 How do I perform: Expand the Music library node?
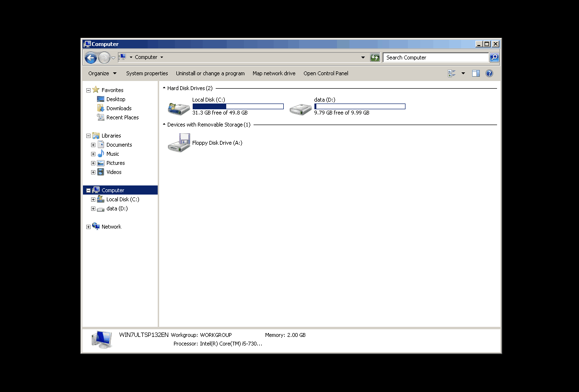pos(93,154)
